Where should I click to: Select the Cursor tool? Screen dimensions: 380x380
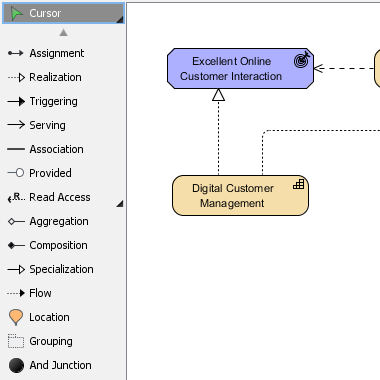[63, 13]
